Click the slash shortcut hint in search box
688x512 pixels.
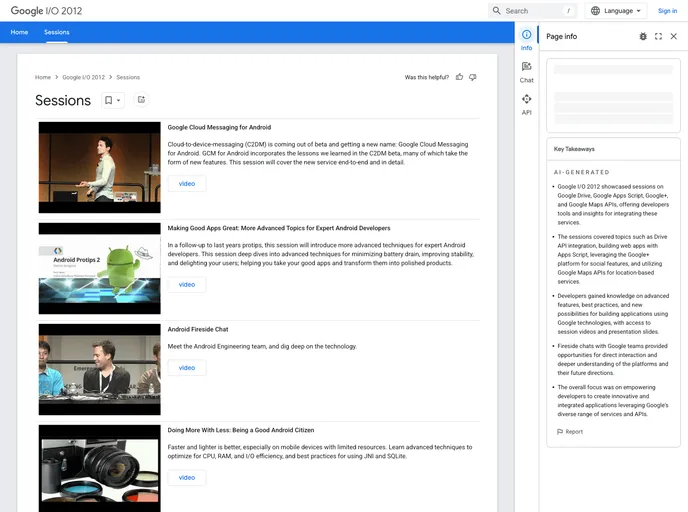[x=568, y=11]
